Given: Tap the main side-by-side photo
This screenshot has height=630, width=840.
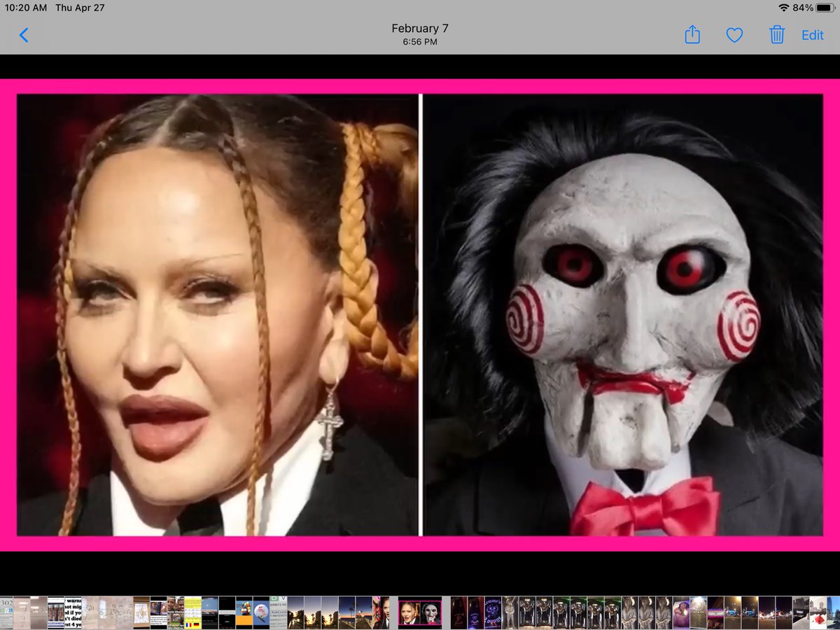Looking at the screenshot, I should coord(420,314).
